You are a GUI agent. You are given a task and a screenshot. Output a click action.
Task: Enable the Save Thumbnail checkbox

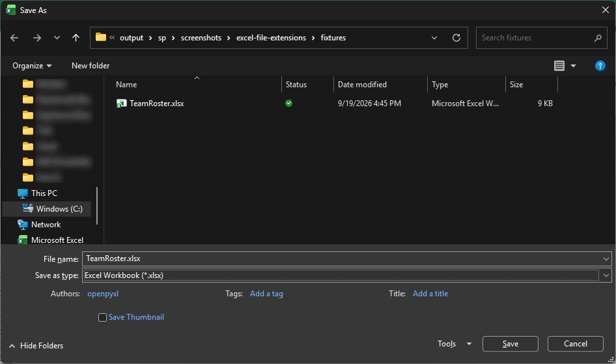pos(102,317)
